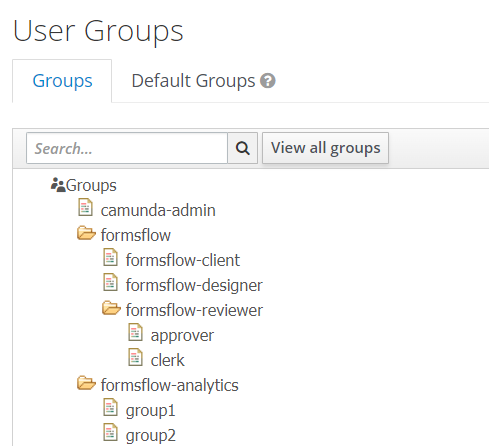Click the document icon beside approver
The image size is (489, 446).
pyautogui.click(x=135, y=333)
